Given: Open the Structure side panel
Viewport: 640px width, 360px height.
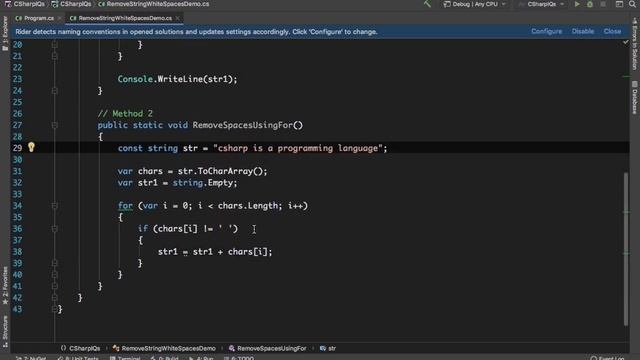Looking at the screenshot, I should [5, 331].
